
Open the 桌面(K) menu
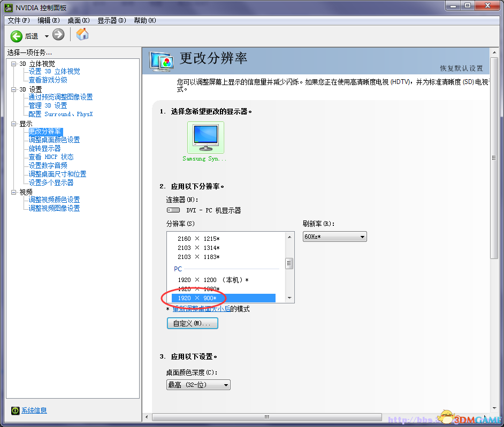point(79,20)
